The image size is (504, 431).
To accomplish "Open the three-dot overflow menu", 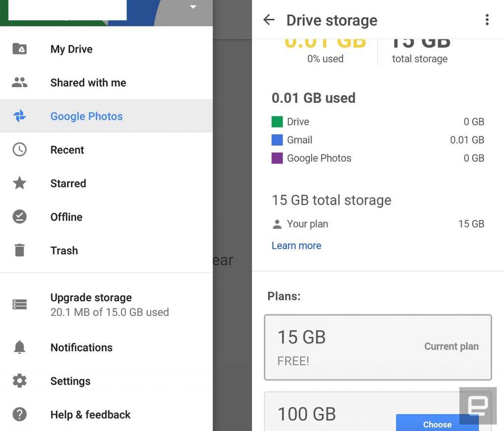I will coord(487,20).
